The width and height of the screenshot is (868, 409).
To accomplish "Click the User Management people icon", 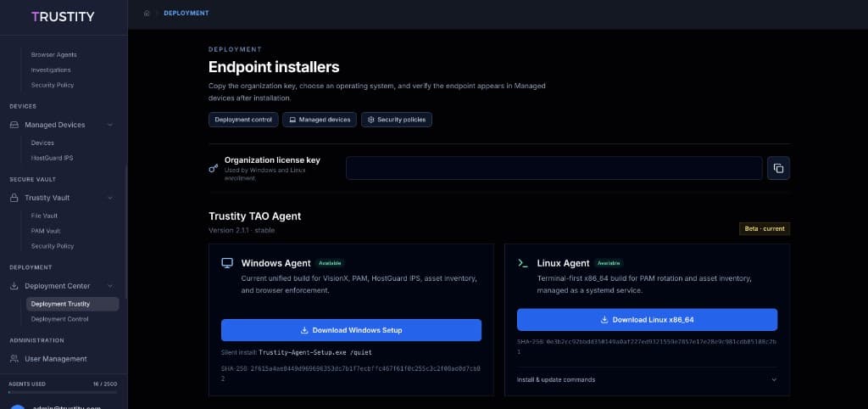I will point(14,359).
